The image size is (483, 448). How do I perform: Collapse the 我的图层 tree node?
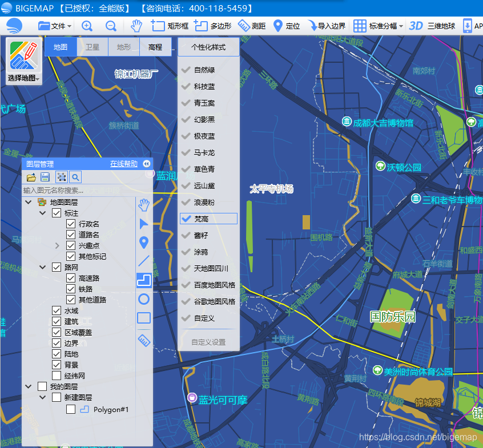click(29, 386)
